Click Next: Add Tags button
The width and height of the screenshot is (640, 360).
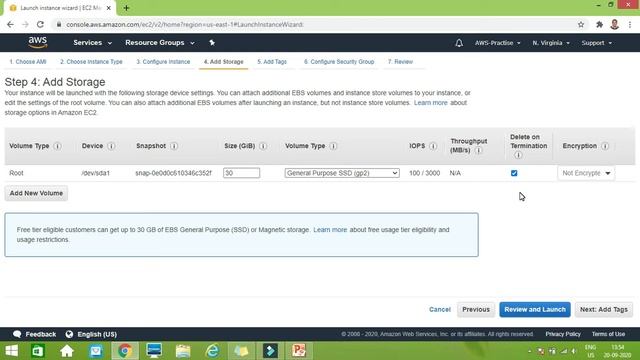tap(604, 309)
